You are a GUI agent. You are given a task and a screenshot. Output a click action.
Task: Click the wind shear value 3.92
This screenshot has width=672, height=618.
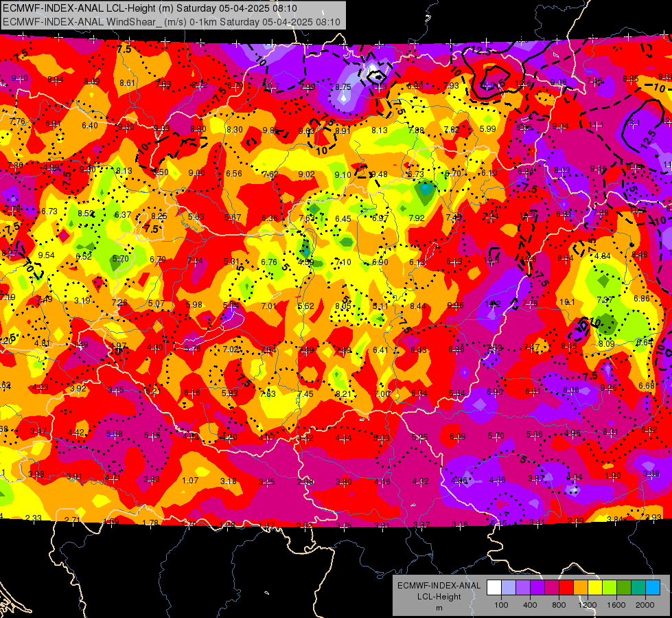click(x=78, y=388)
